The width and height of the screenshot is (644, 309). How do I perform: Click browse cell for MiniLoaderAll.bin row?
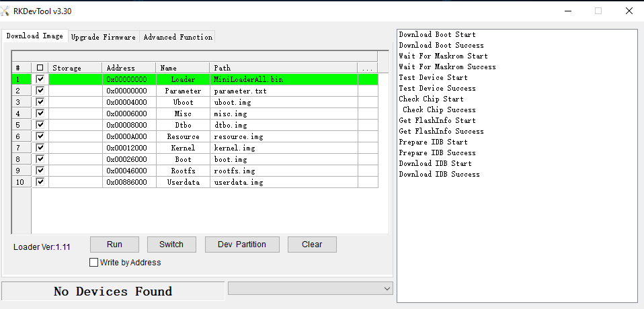pyautogui.click(x=367, y=79)
